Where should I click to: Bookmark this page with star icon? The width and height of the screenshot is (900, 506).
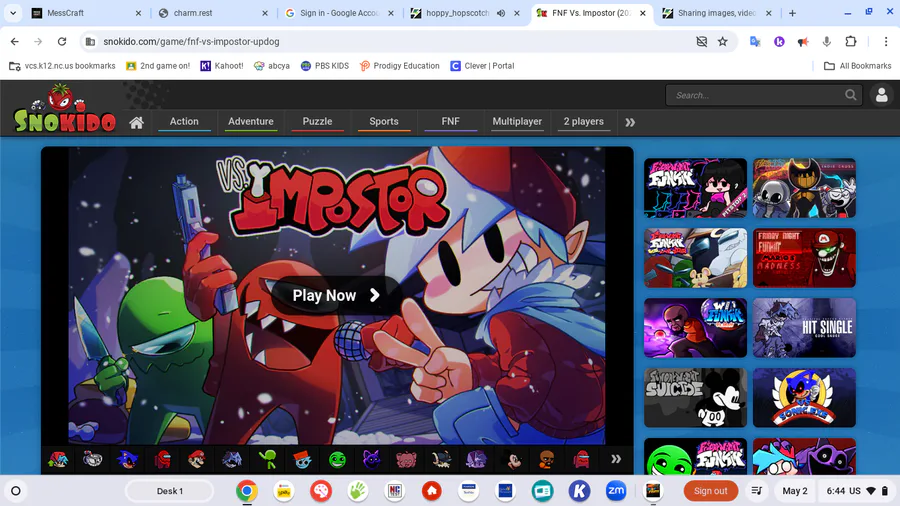(x=723, y=41)
